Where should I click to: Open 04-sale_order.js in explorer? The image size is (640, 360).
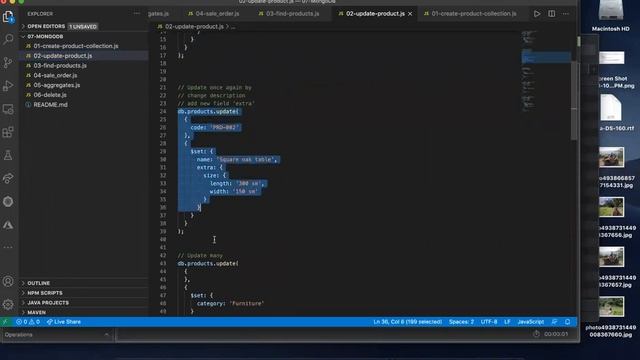[55, 76]
